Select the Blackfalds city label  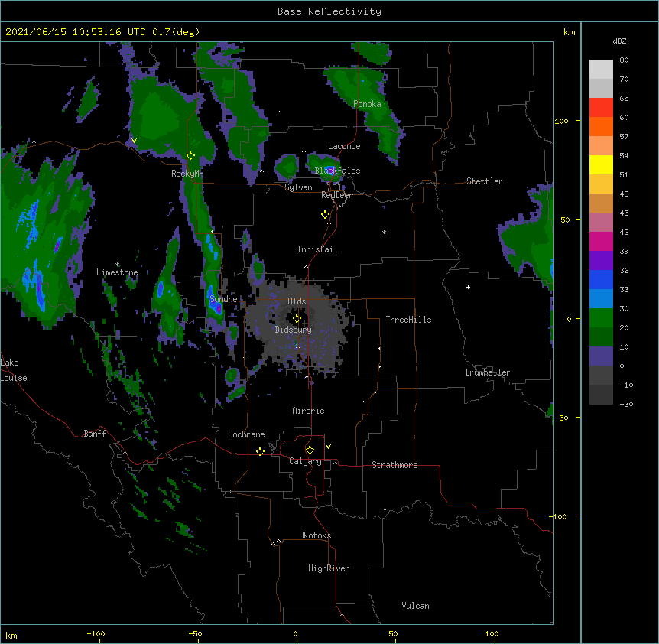tap(337, 171)
